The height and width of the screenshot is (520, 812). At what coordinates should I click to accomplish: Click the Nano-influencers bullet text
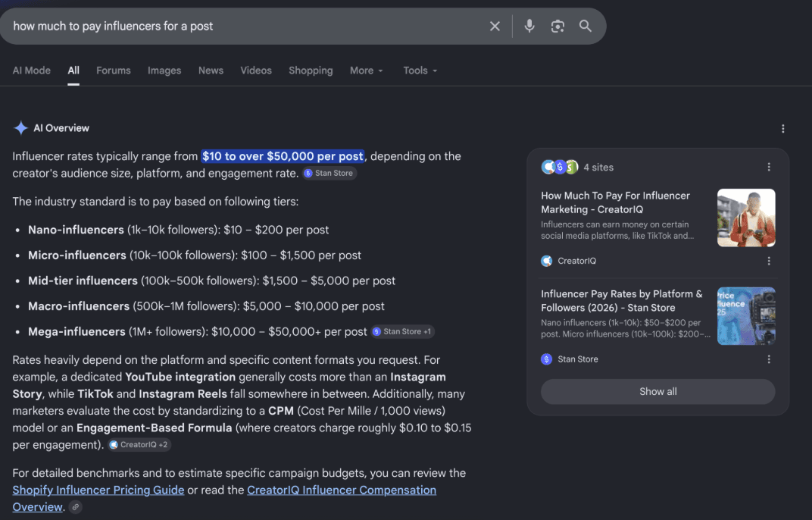click(x=178, y=230)
